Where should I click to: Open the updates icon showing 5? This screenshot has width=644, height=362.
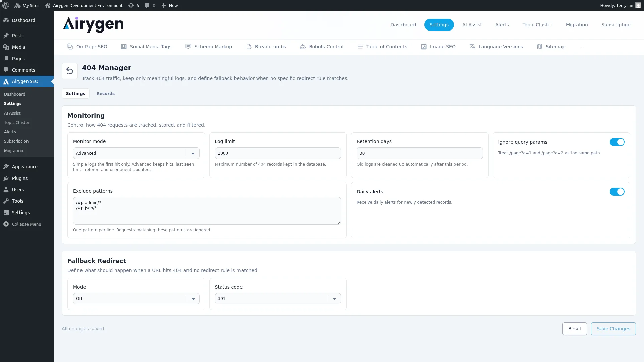click(x=131, y=5)
